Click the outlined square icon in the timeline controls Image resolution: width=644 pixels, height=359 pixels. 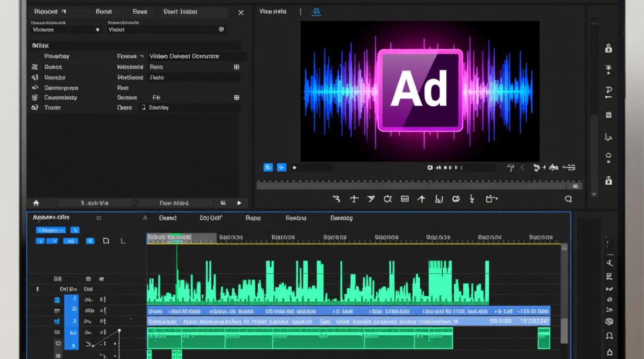[106, 241]
